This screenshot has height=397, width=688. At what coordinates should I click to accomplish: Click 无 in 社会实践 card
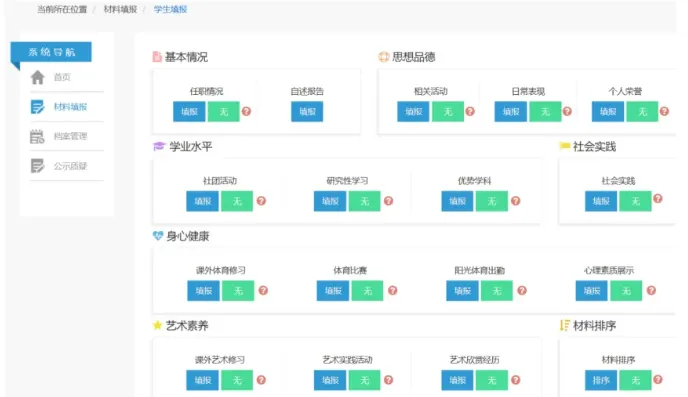tap(635, 201)
